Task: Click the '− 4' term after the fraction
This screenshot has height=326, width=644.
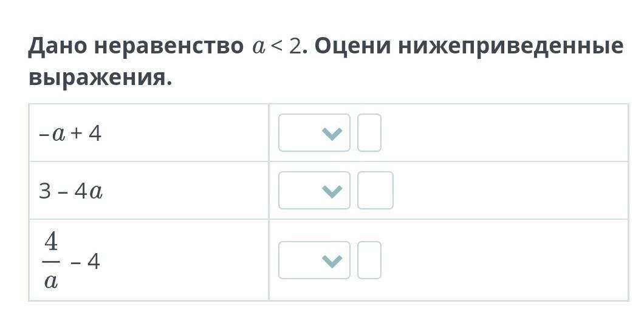Action: tap(86, 261)
